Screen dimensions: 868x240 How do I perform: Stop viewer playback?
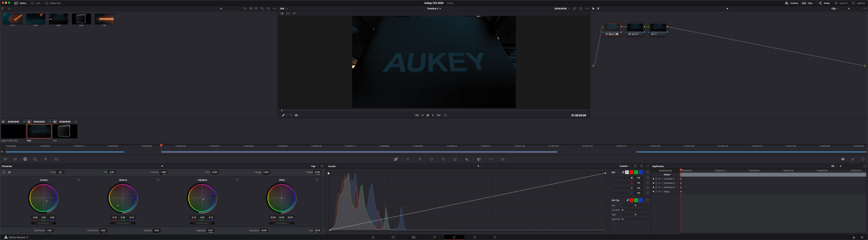coord(428,115)
